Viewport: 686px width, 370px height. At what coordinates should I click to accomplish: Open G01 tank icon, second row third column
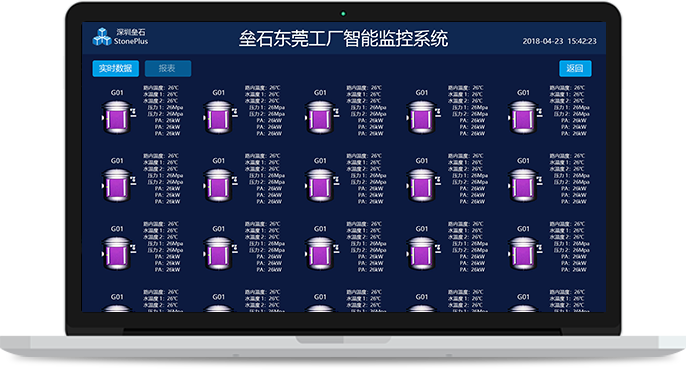pyautogui.click(x=322, y=185)
